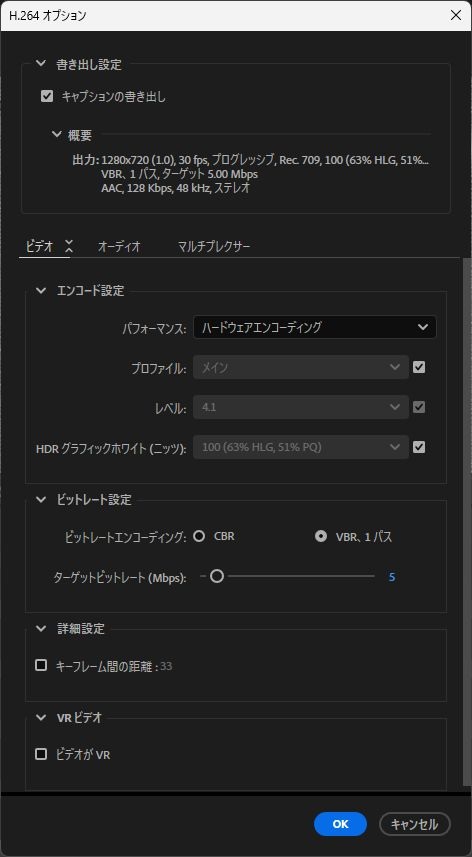Click the キャンセル button
472x857 pixels.
click(x=415, y=824)
